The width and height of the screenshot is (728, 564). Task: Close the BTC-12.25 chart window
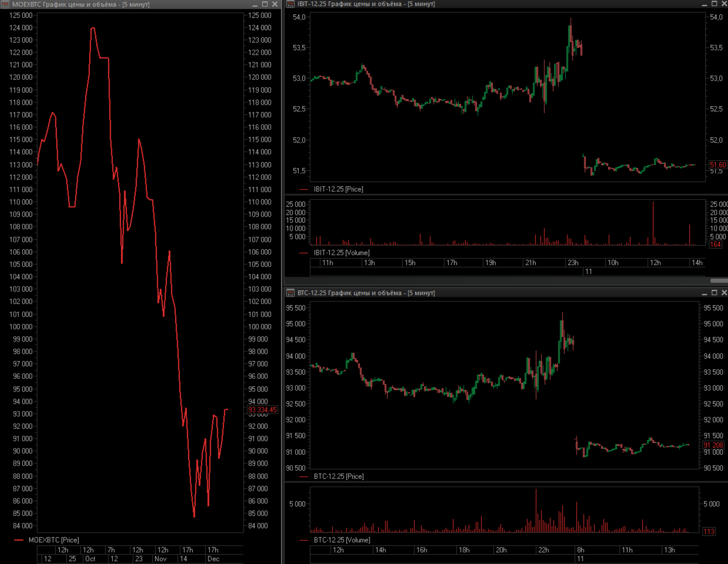(724, 293)
